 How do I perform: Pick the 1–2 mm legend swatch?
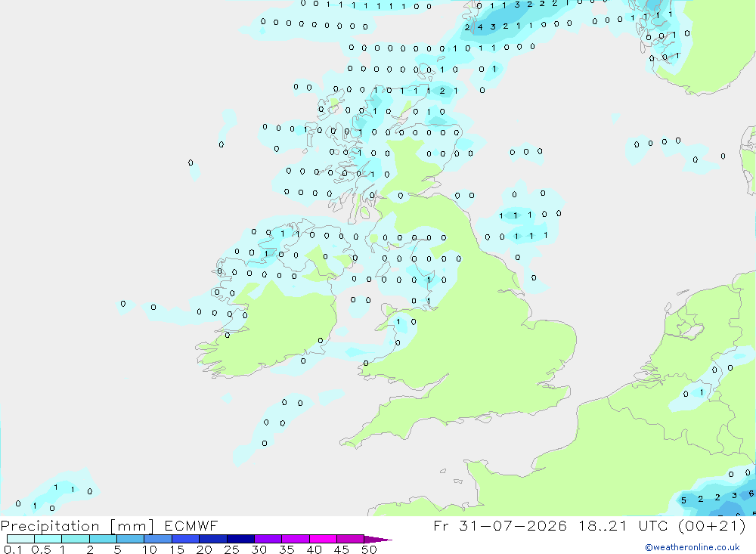76,539
